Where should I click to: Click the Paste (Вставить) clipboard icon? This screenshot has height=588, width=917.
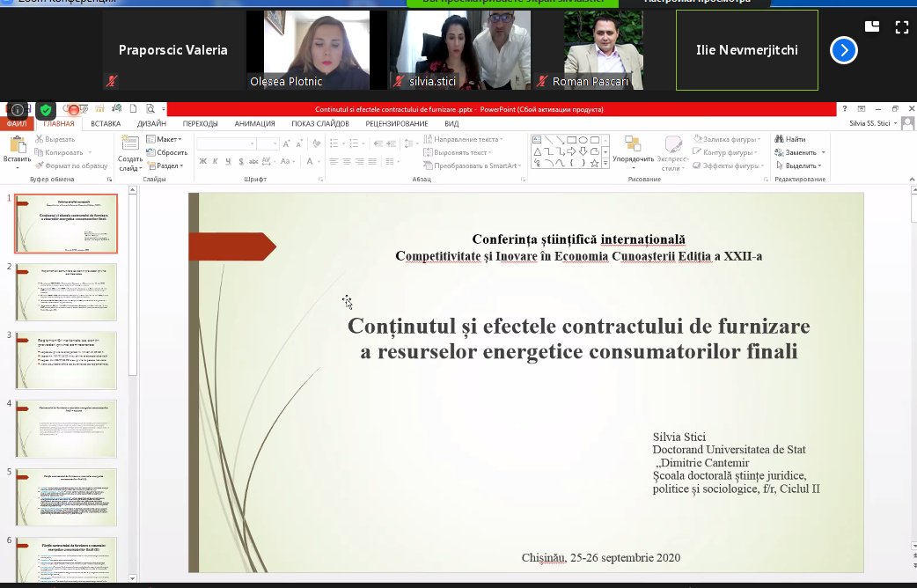[18, 144]
